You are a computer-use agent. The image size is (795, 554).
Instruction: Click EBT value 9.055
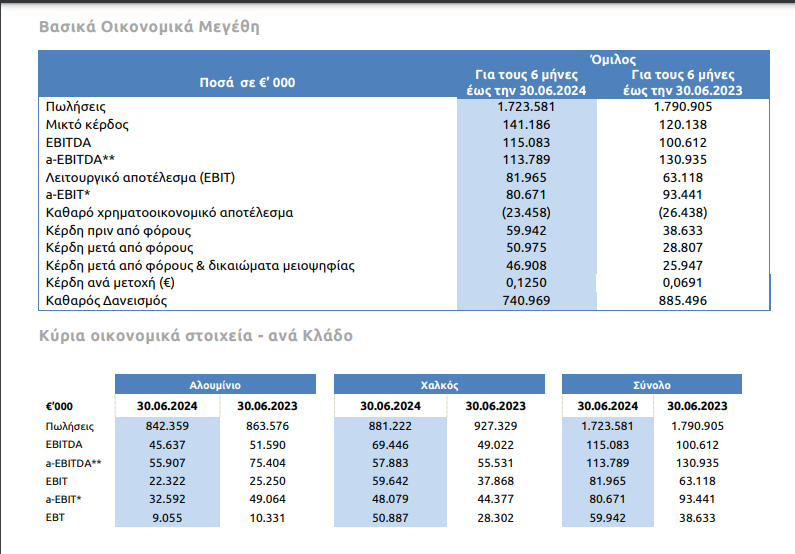167,518
